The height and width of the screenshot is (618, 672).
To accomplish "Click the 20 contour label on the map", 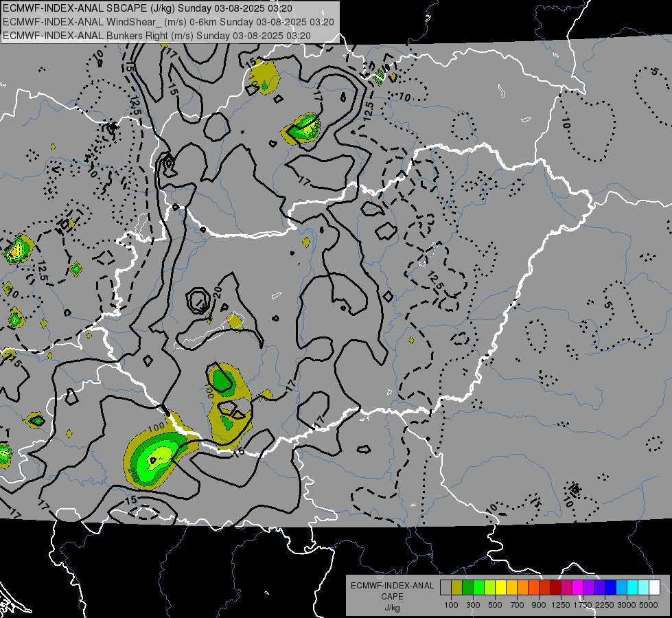I will pyautogui.click(x=218, y=293).
